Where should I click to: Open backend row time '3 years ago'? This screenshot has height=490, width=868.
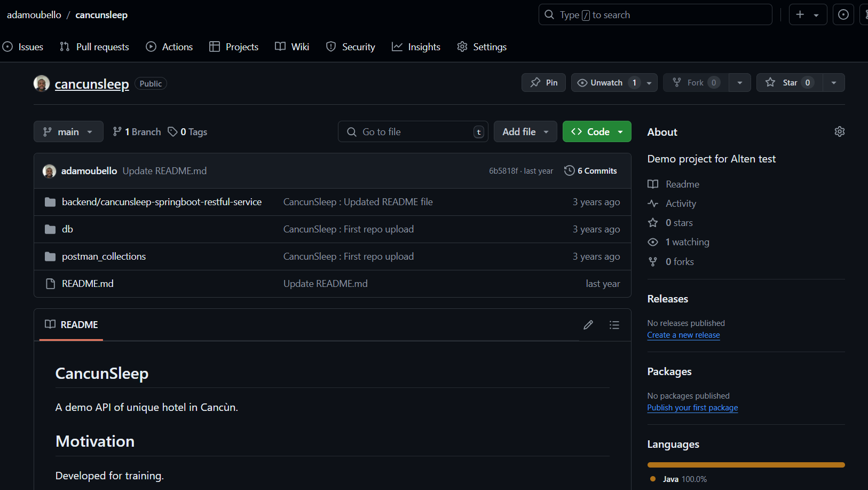596,202
